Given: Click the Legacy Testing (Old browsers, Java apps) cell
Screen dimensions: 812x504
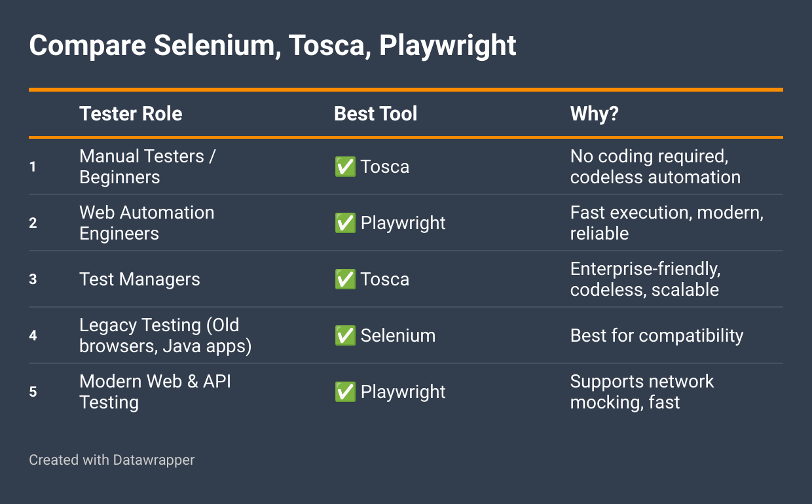Looking at the screenshot, I should (166, 336).
